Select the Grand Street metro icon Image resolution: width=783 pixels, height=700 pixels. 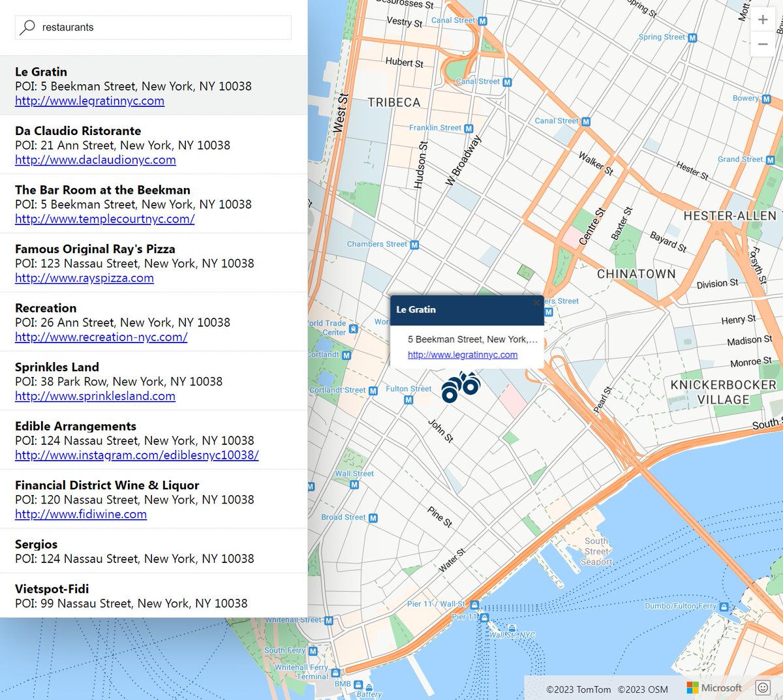770,160
